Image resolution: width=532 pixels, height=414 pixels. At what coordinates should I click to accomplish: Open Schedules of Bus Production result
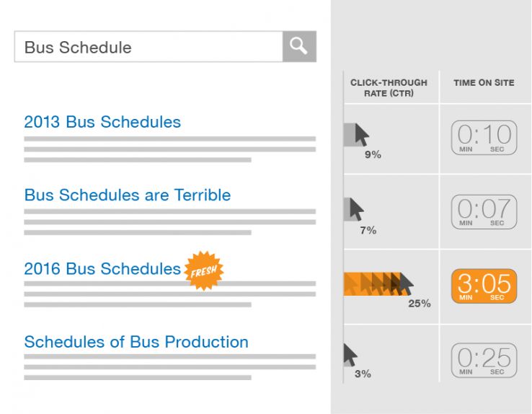pyautogui.click(x=136, y=342)
